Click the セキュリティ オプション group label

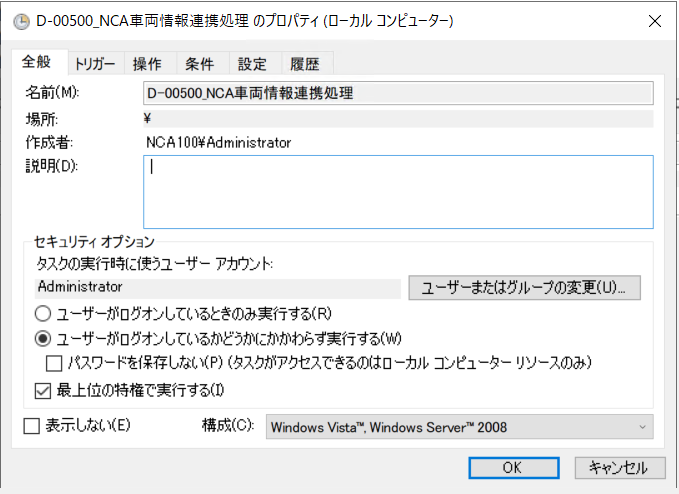point(94,242)
